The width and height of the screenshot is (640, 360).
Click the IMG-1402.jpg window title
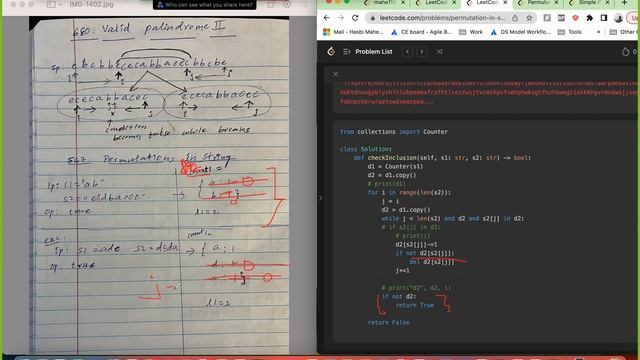pos(91,4)
